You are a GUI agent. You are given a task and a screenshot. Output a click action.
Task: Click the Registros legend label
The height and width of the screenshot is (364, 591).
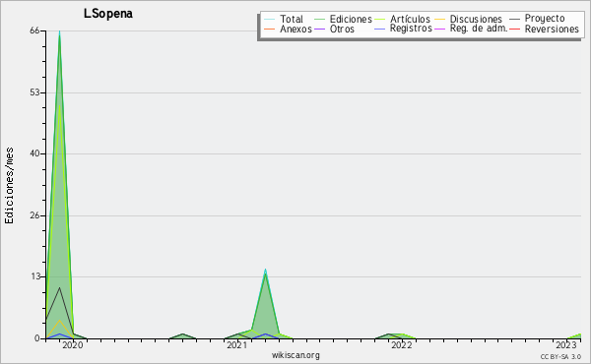tap(411, 29)
